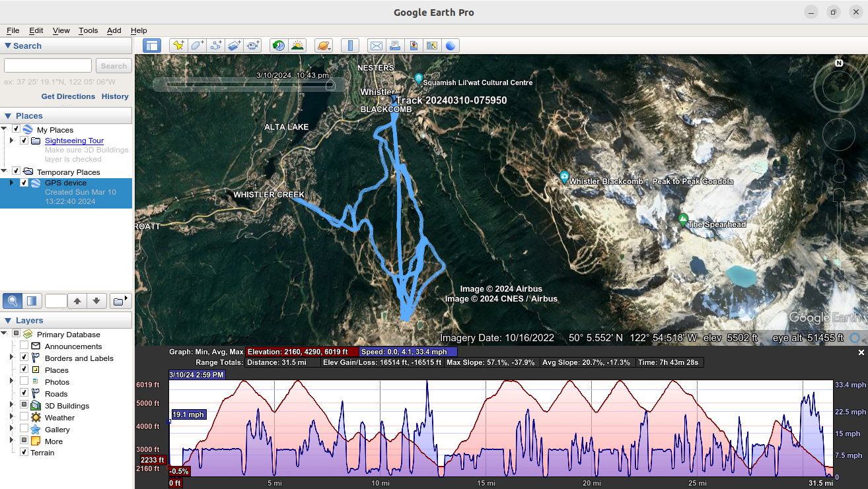
Task: Click the Spearhead green mountain marker
Action: (683, 218)
